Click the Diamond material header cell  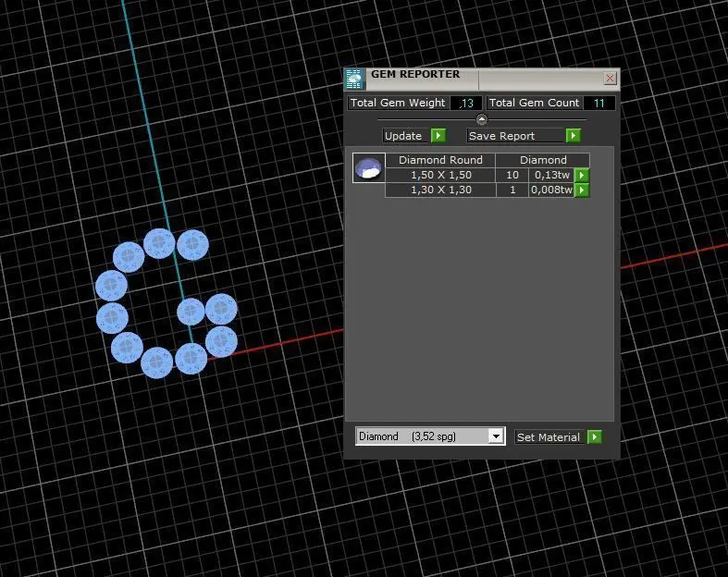pos(543,160)
